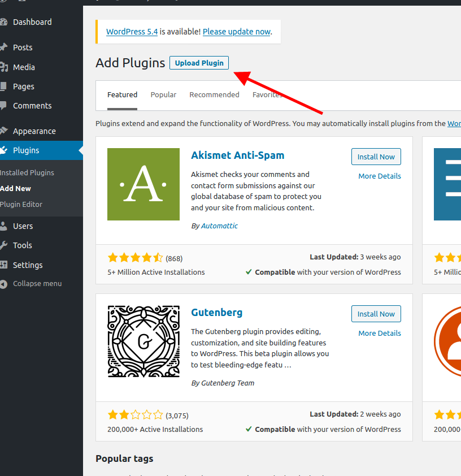The width and height of the screenshot is (461, 476).
Task: Select Add New submenu entry
Action: pyautogui.click(x=15, y=188)
